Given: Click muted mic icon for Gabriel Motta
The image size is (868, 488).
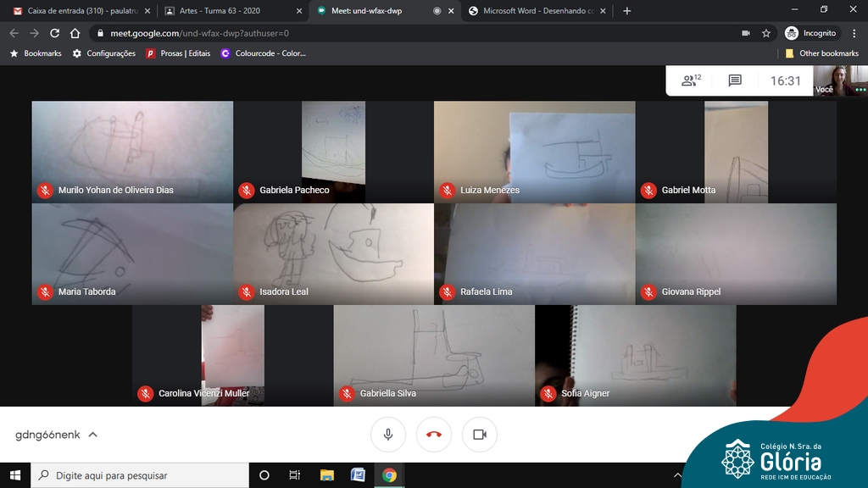Looking at the screenshot, I should [x=648, y=191].
